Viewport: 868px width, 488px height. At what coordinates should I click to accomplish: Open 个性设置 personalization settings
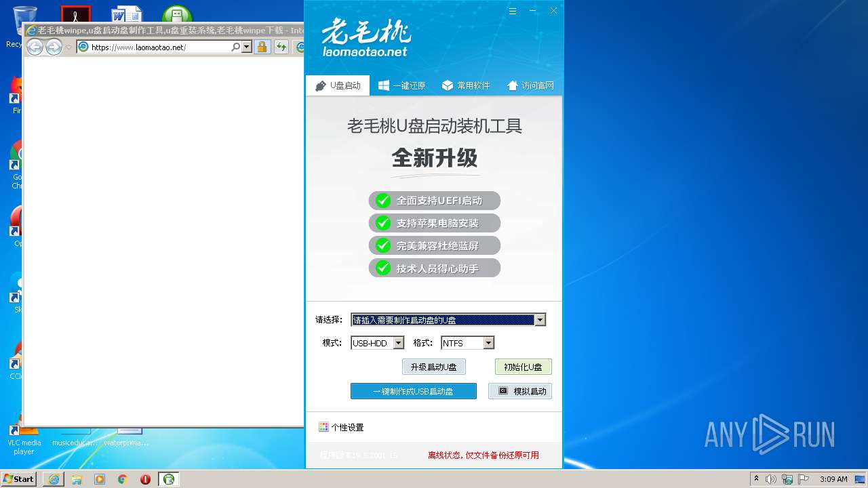[x=342, y=427]
